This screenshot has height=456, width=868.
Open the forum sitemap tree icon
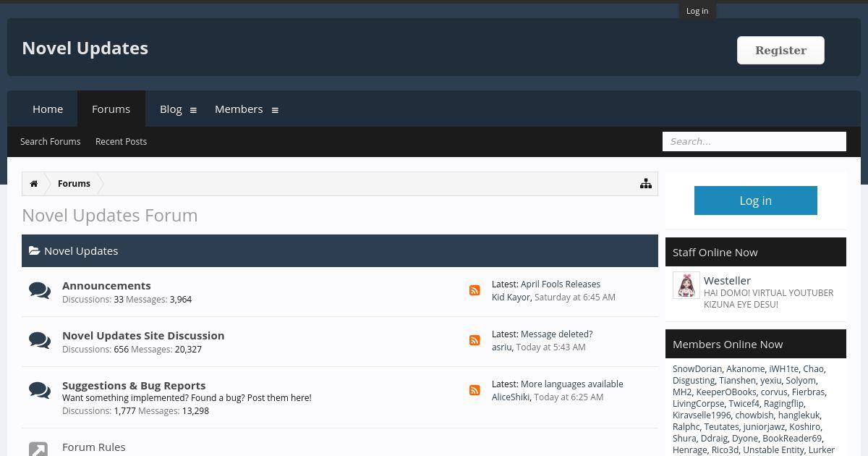[x=646, y=184]
